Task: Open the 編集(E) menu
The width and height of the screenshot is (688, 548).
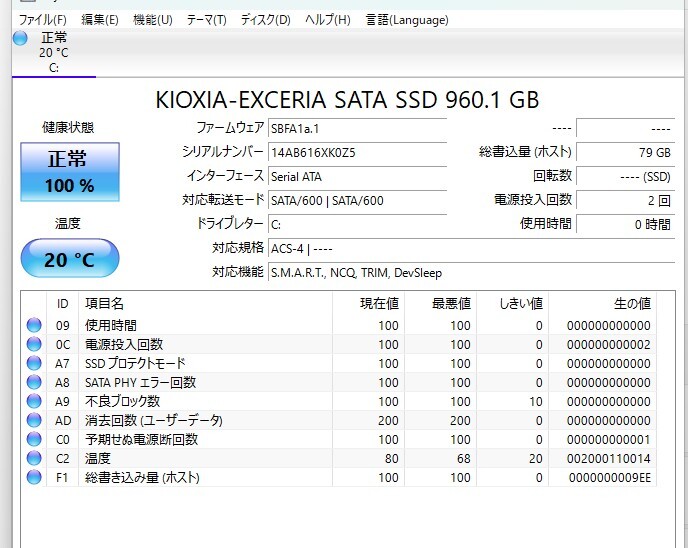Action: click(x=100, y=20)
